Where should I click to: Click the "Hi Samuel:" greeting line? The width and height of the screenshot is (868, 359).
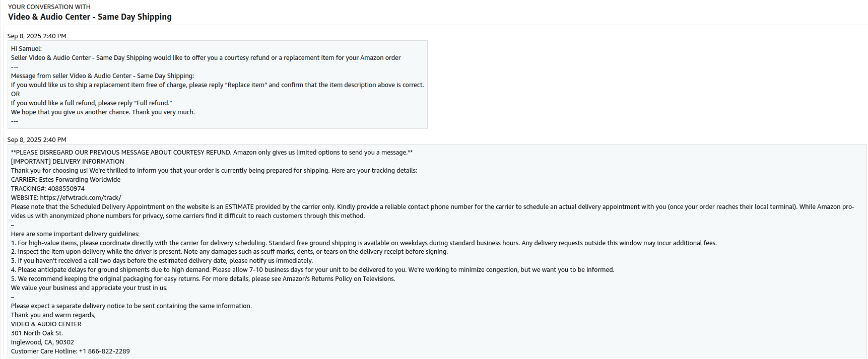tap(26, 49)
